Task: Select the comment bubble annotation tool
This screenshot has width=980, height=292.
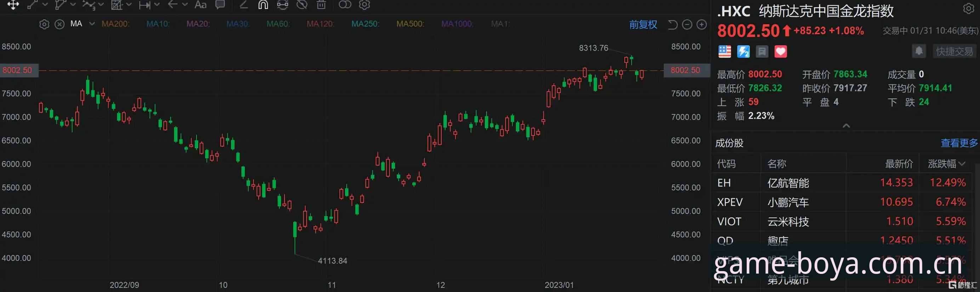Action: [x=220, y=5]
